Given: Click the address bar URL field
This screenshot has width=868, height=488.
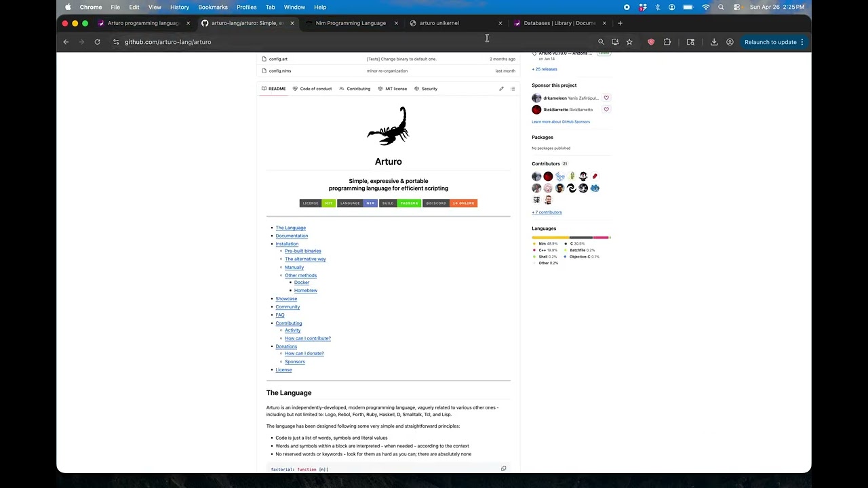Looking at the screenshot, I should [353, 42].
